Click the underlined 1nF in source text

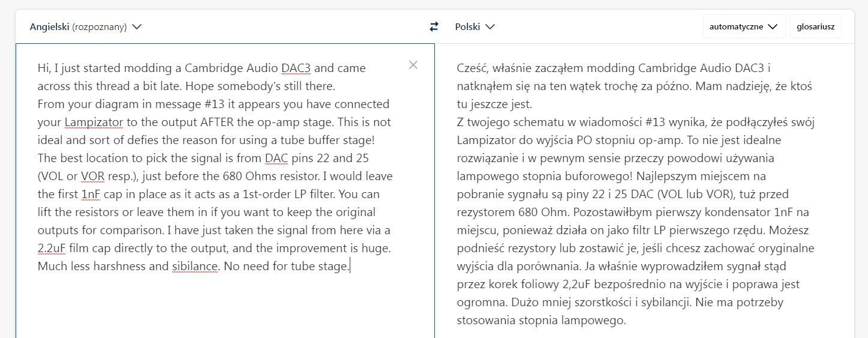tap(91, 194)
